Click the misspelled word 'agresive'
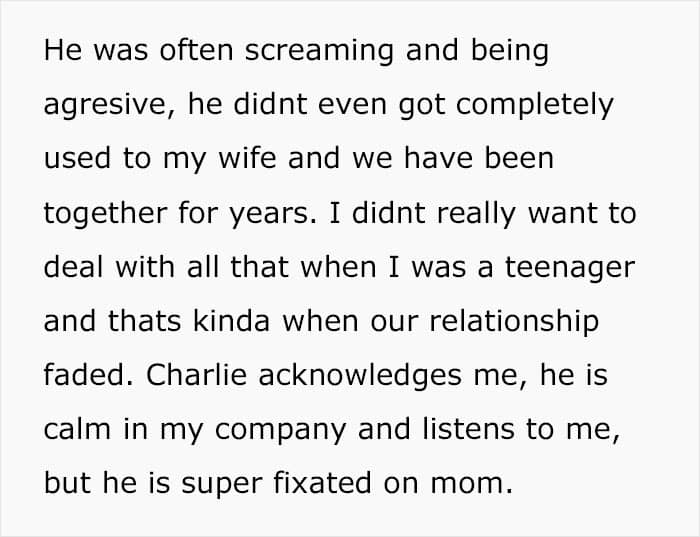This screenshot has height=537, width=700. 101,106
